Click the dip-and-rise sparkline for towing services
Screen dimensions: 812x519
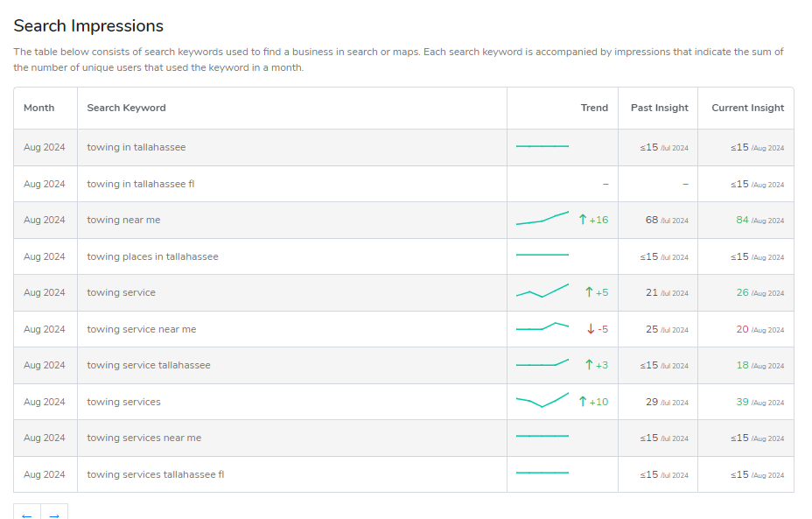(x=542, y=403)
